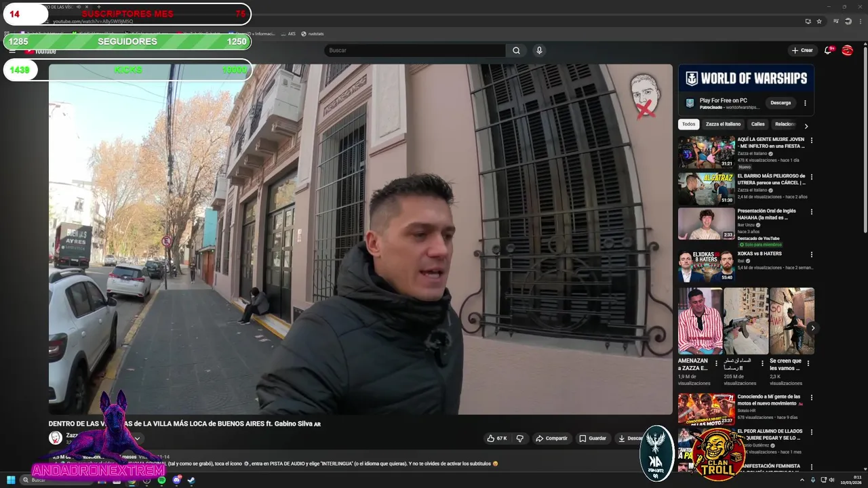Image resolution: width=868 pixels, height=488 pixels.
Task: Click Guardar to save the video
Action: [x=593, y=439]
